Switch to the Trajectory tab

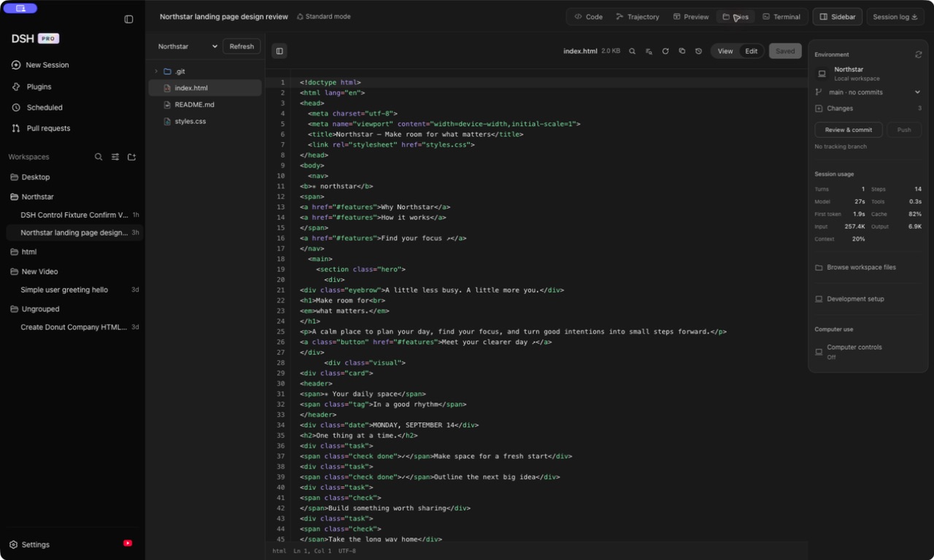click(637, 17)
